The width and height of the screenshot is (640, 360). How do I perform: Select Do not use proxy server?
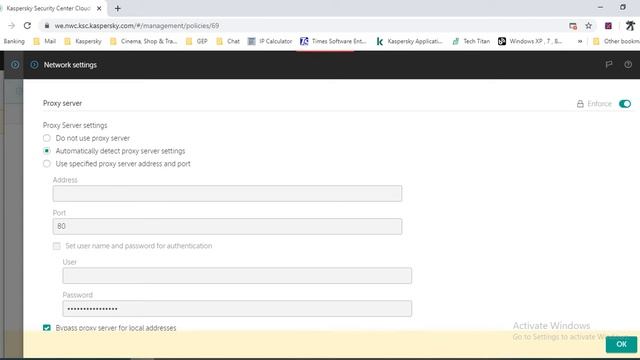[x=47, y=138]
